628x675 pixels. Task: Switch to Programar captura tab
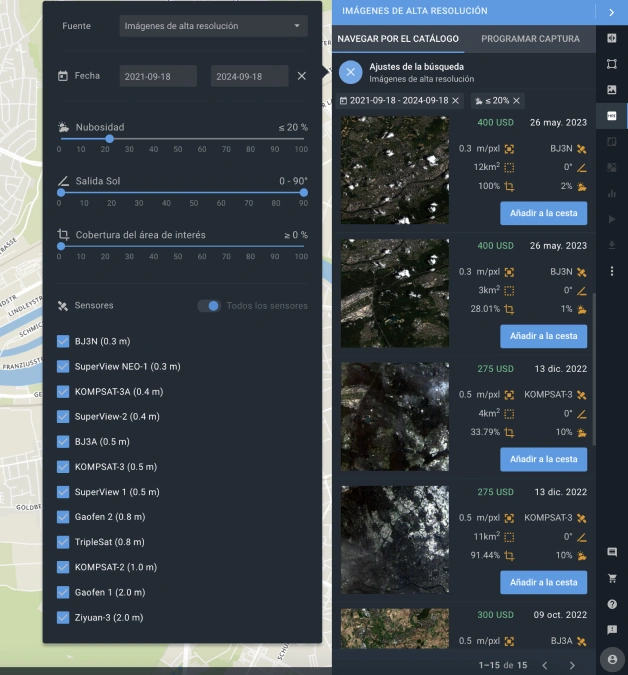click(x=530, y=39)
